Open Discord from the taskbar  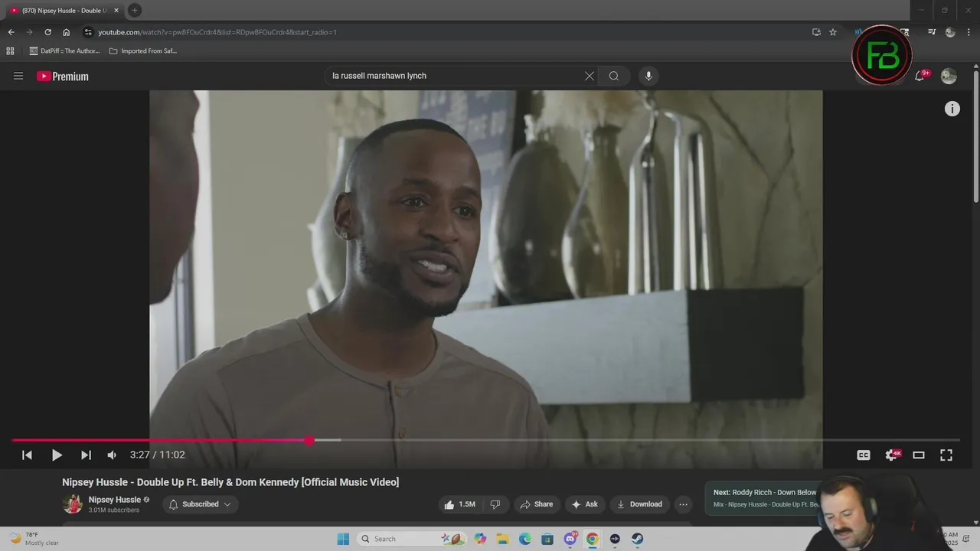pos(570,539)
